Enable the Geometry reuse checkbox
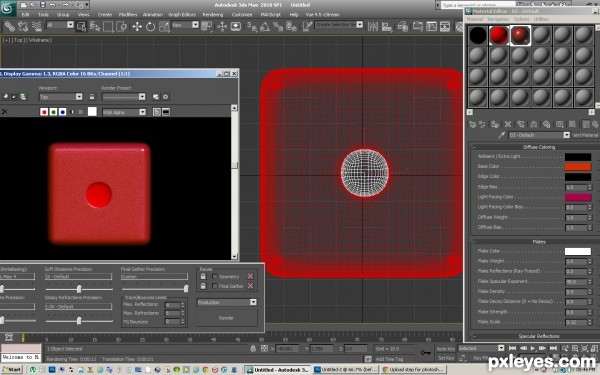The height and width of the screenshot is (375, 600). click(215, 276)
